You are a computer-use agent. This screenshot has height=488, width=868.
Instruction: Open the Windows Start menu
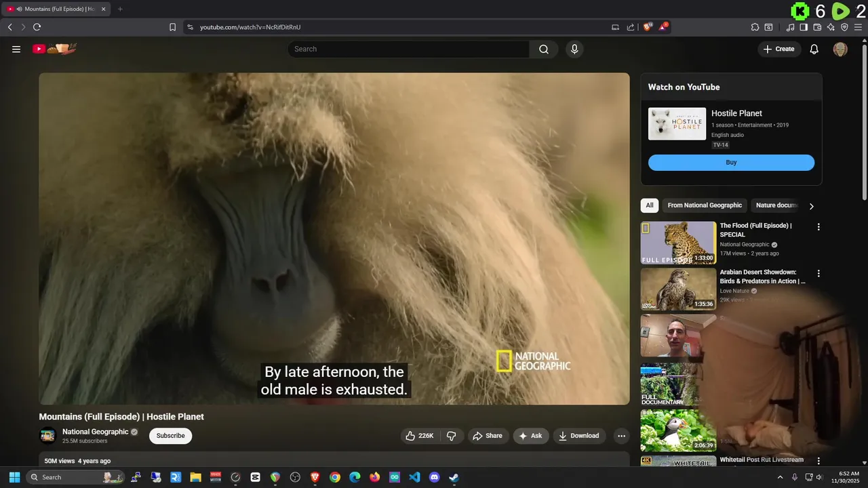[14, 477]
